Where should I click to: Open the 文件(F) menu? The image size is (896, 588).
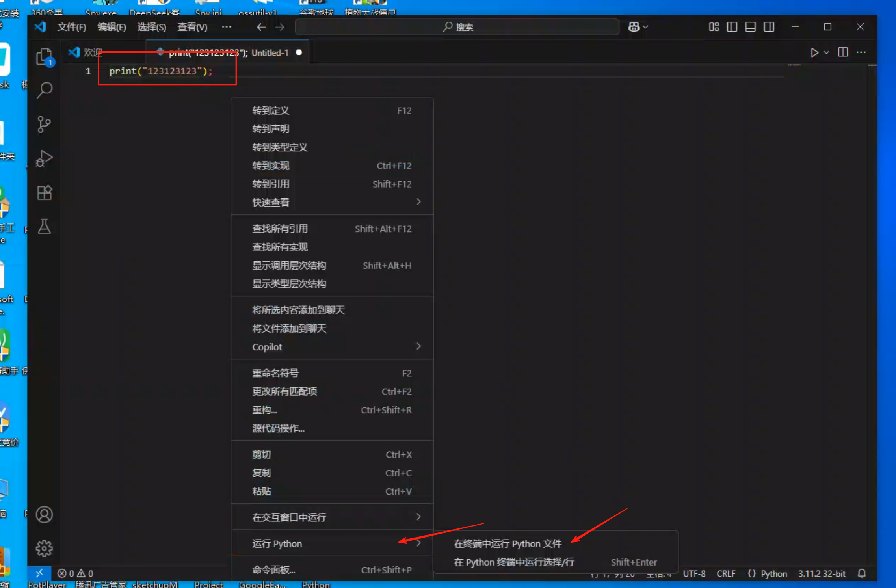[x=72, y=27]
